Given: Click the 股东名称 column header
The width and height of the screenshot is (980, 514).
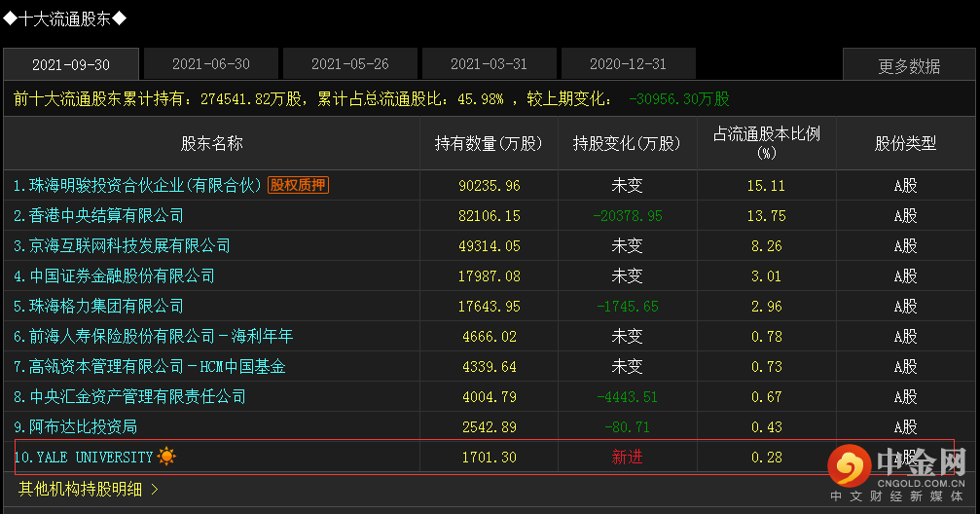Looking at the screenshot, I should pyautogui.click(x=212, y=143).
